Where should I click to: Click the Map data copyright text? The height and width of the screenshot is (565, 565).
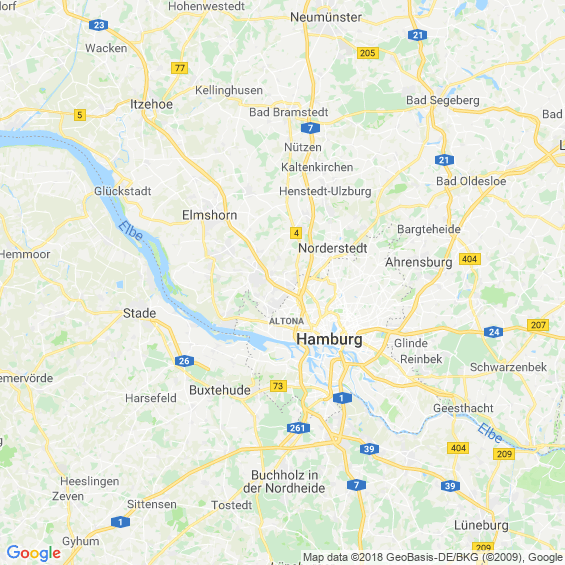(434, 557)
